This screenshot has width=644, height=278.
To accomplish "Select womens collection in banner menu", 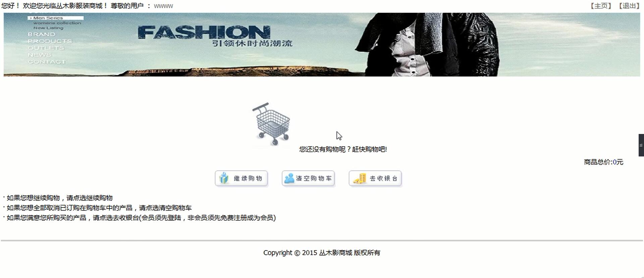I will pyautogui.click(x=57, y=23).
